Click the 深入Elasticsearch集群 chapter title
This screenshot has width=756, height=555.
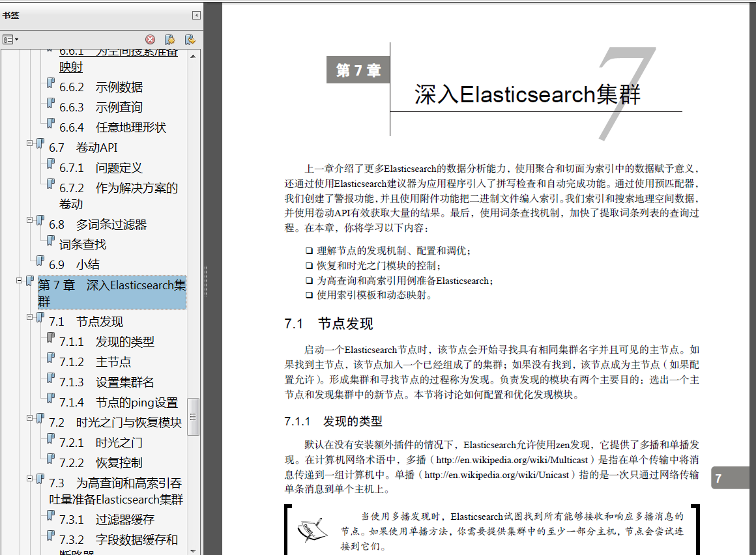coord(527,94)
